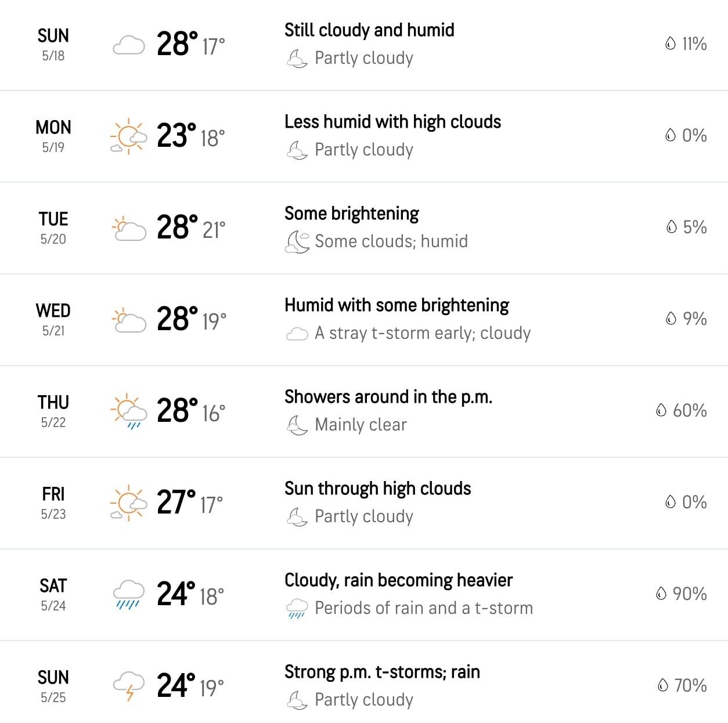Click the crescent moon icon beside Mainly clear
The image size is (728, 723).
297,424
